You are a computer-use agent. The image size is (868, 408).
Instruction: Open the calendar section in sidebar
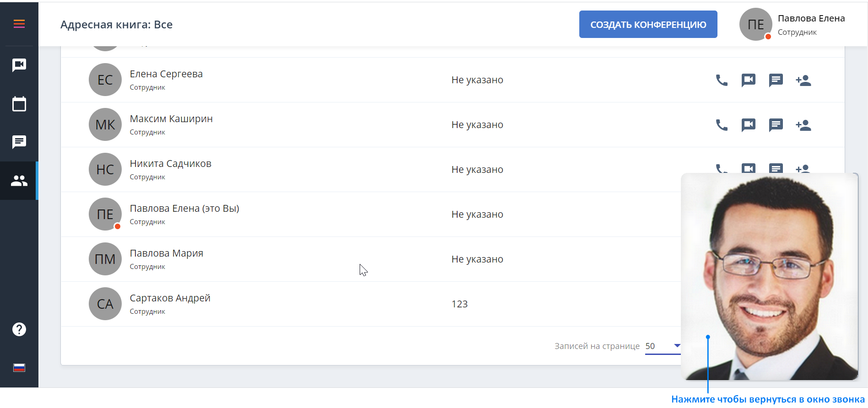coord(19,104)
